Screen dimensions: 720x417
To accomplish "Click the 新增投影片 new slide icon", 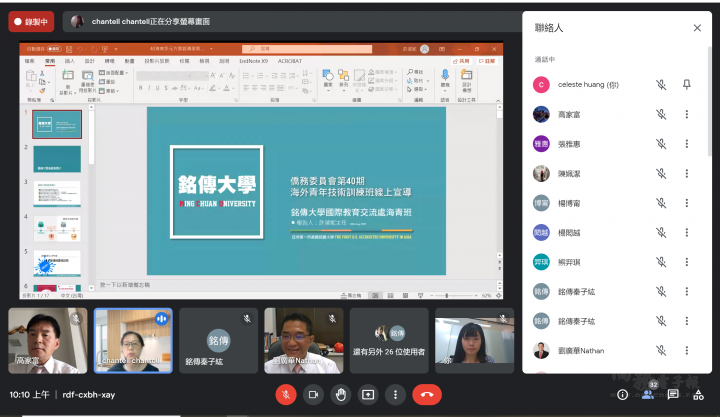I will 68,75.
